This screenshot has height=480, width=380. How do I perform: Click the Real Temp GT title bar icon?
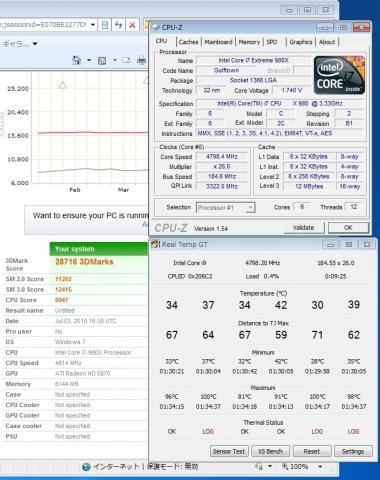coord(156,244)
